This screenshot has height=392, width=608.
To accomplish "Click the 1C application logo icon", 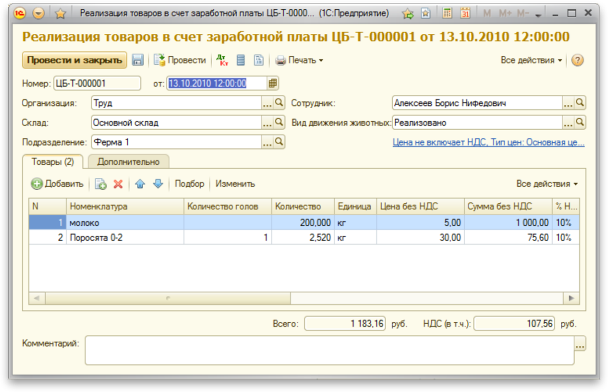I will tap(19, 14).
